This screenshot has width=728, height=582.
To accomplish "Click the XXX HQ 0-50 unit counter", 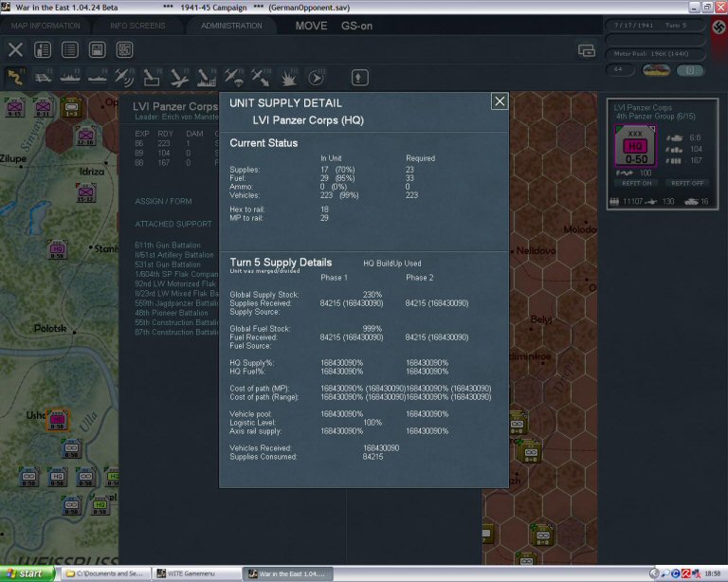I will (635, 145).
